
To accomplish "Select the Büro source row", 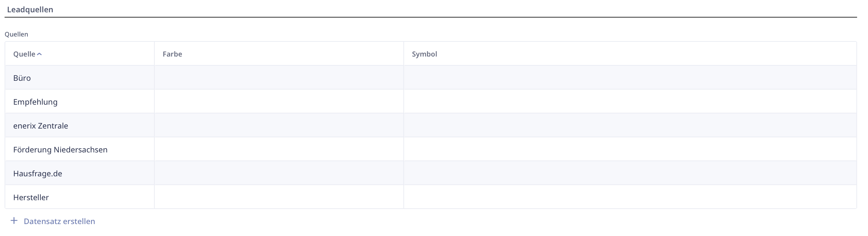I will click(22, 78).
